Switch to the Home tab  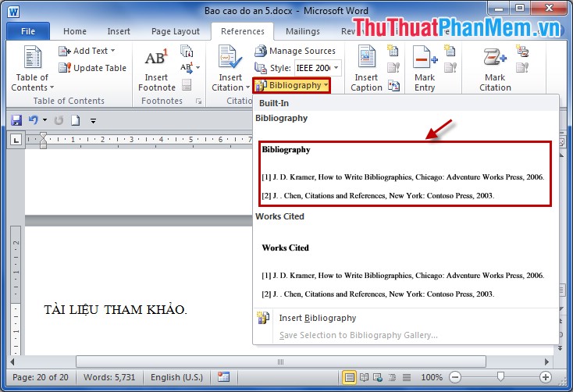(x=75, y=31)
